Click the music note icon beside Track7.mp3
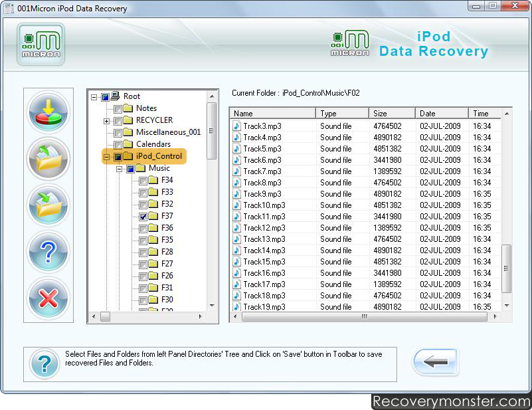 click(236, 171)
